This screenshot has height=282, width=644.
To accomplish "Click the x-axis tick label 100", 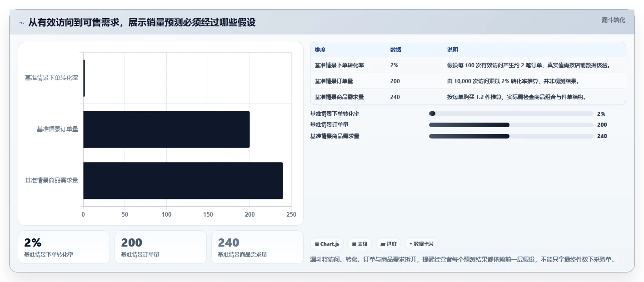I will click(x=166, y=214).
